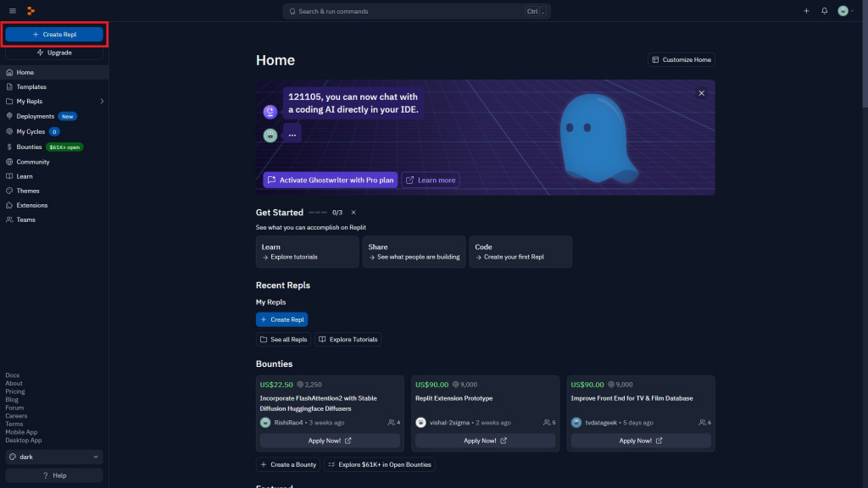Open Extensions in sidebar
Screen dimensions: 868x488
tap(54, 205)
